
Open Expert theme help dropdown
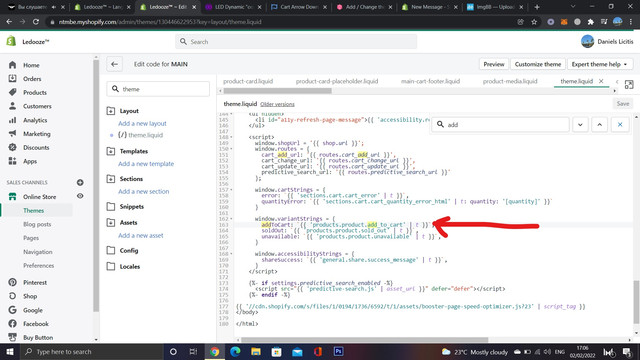[x=599, y=64]
